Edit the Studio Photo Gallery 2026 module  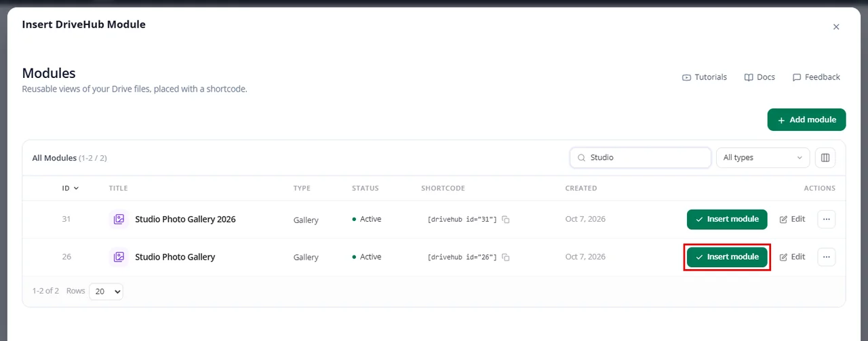[x=793, y=219]
